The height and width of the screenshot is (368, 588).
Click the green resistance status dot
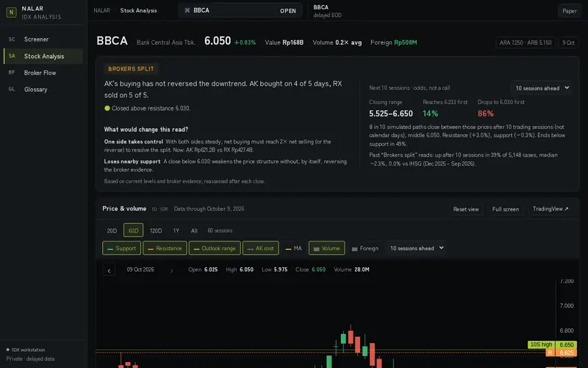pyautogui.click(x=107, y=108)
